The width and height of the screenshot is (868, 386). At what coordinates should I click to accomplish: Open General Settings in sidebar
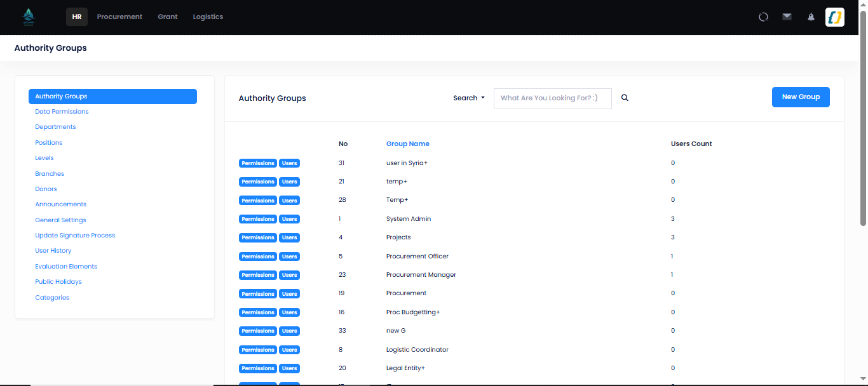[60, 220]
